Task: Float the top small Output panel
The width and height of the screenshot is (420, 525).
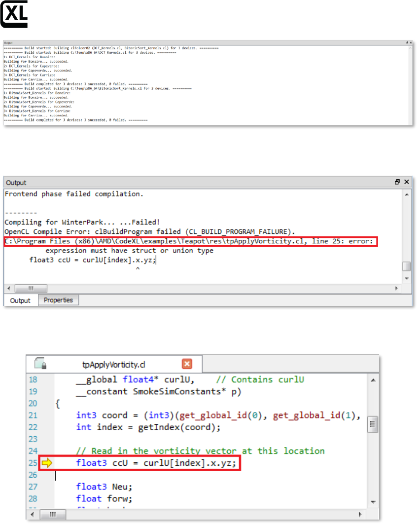Action: click(x=407, y=42)
